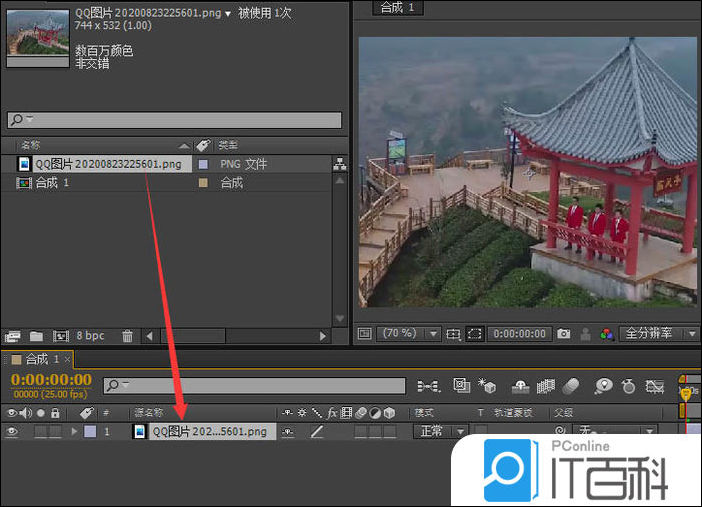Take a snapshot with the camera icon

tap(564, 334)
